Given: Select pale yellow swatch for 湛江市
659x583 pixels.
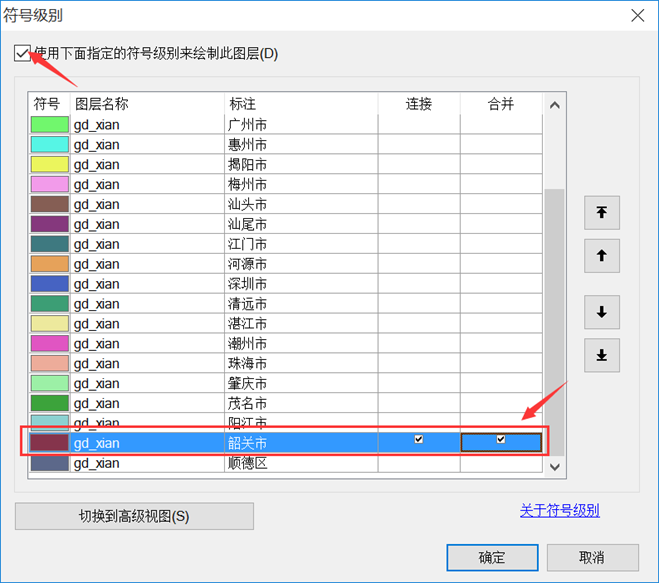Looking at the screenshot, I should pos(50,323).
